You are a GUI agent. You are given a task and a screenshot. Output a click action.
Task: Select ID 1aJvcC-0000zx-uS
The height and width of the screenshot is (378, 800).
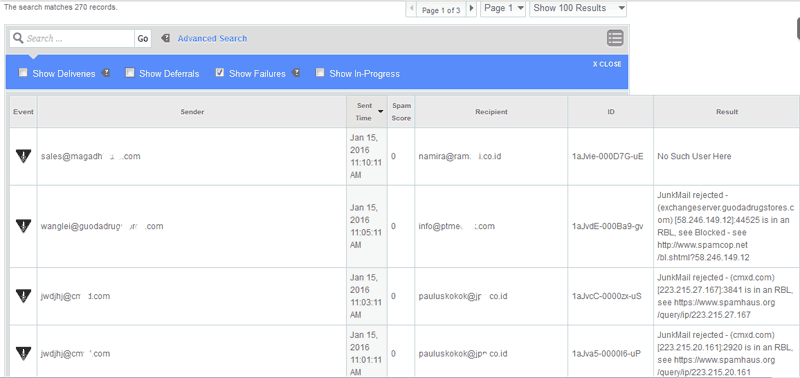click(x=607, y=296)
